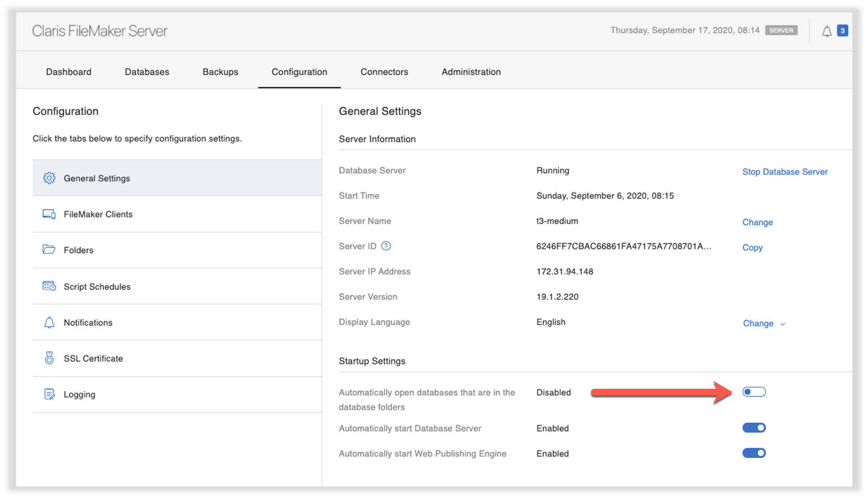
Task: Click the Script Schedules calendar icon
Action: (49, 286)
